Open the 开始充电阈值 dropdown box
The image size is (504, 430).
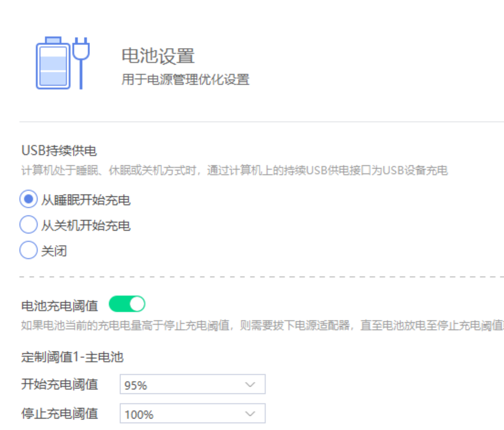coord(193,384)
